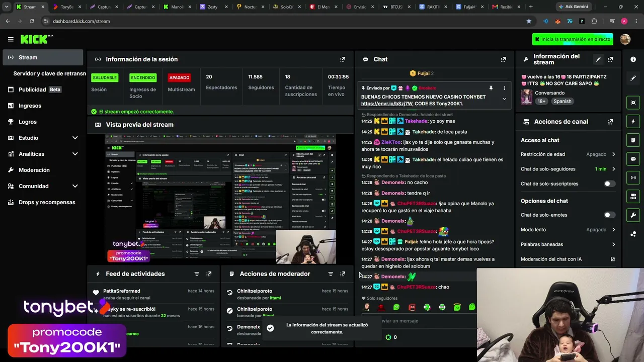Click the three-dots cluster icon in right rail
Viewport: 644px width, 362px height.
pos(633,234)
